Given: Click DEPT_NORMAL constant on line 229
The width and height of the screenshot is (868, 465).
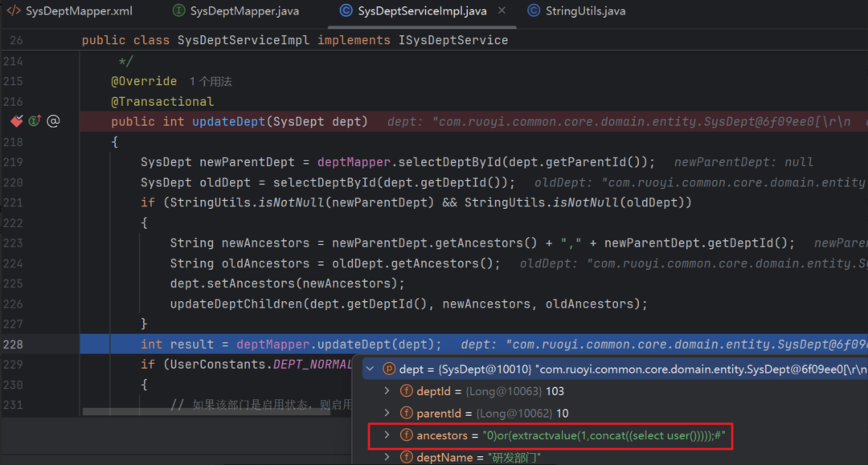Looking at the screenshot, I should point(313,365).
